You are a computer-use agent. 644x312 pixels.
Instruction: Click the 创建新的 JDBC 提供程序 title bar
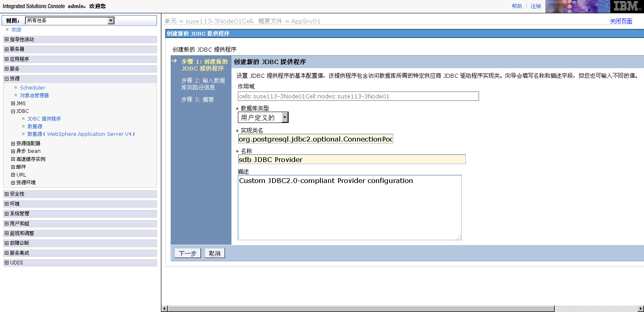coord(405,34)
